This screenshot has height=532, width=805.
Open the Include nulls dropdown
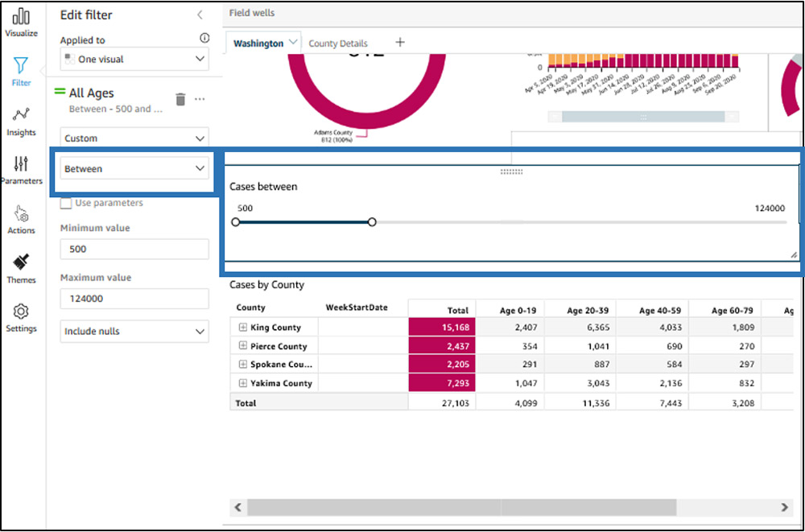(134, 332)
